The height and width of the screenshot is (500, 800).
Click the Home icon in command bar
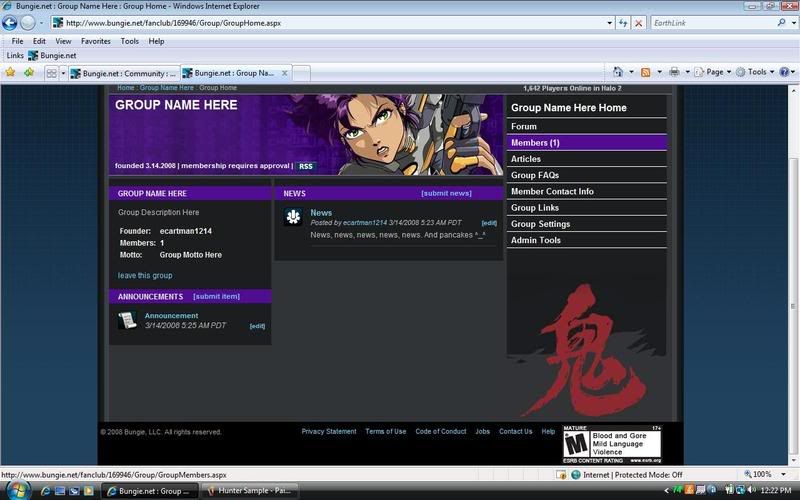pos(618,72)
